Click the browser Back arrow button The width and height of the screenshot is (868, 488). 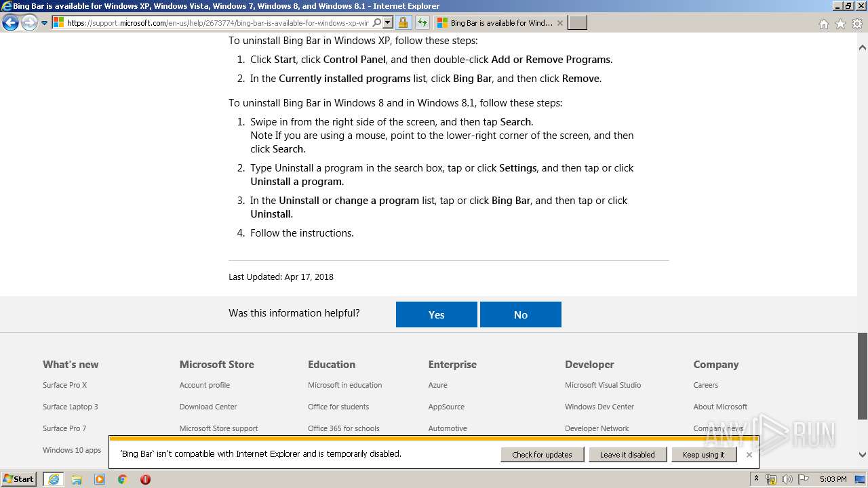click(10, 23)
